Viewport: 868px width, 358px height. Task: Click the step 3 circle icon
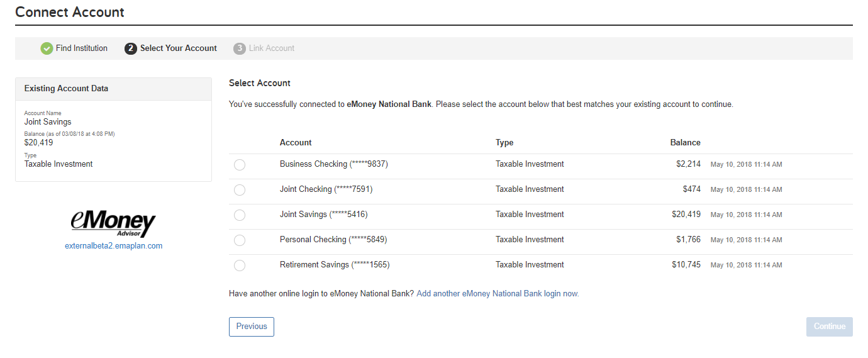point(240,48)
